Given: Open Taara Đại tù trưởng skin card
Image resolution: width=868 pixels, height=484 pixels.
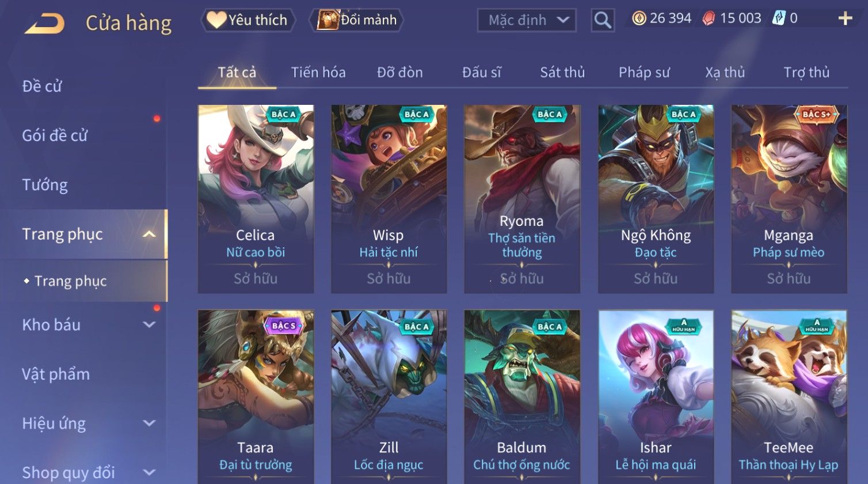Looking at the screenshot, I should coord(256,397).
